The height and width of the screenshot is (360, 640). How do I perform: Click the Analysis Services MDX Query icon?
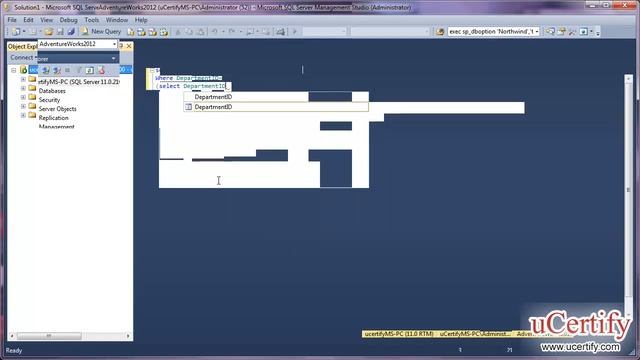click(x=142, y=31)
